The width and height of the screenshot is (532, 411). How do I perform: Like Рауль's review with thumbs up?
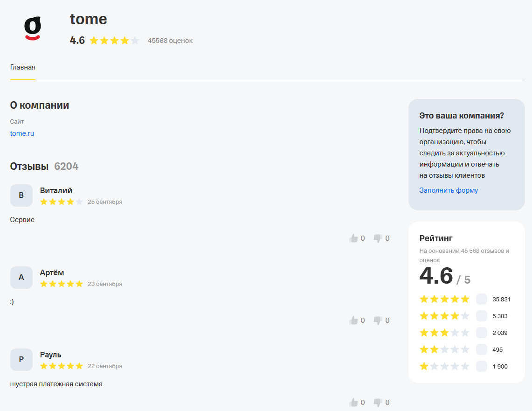(353, 402)
